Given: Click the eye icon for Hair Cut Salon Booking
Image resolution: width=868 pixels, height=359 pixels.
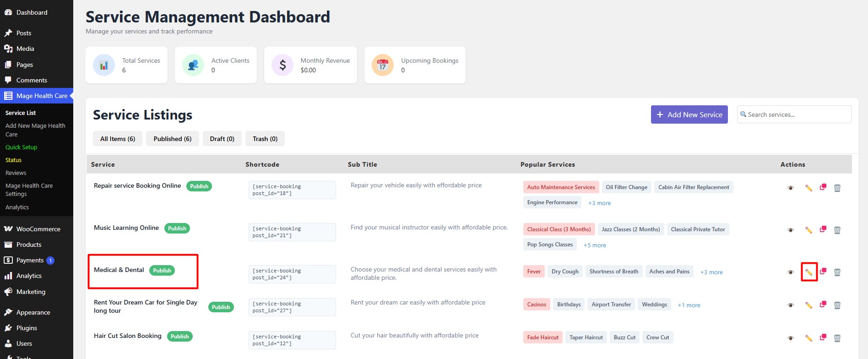Looking at the screenshot, I should point(790,338).
